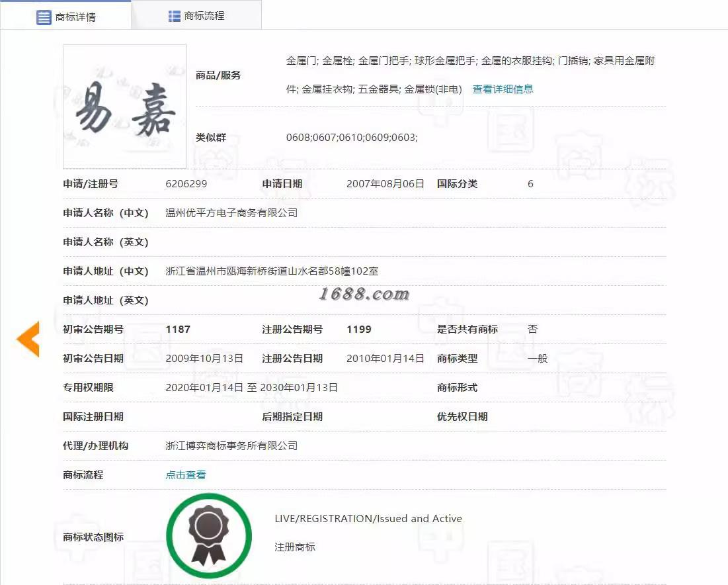728x585 pixels.
Task: Open the 易嘉 trademark image thumbnail
Action: pyautogui.click(x=125, y=107)
